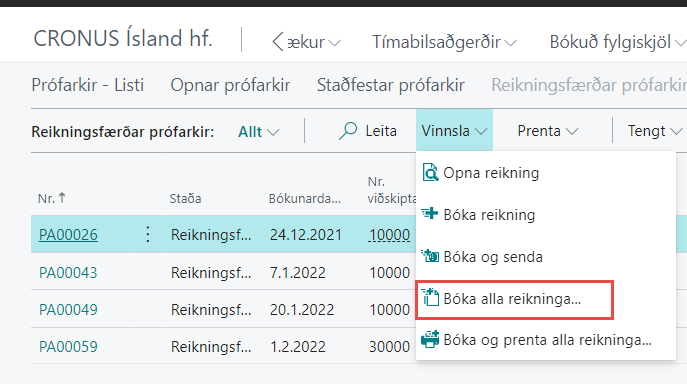Click the Bóka alla reikninga icon
Viewport: 687px width, 384px height.
click(430, 297)
